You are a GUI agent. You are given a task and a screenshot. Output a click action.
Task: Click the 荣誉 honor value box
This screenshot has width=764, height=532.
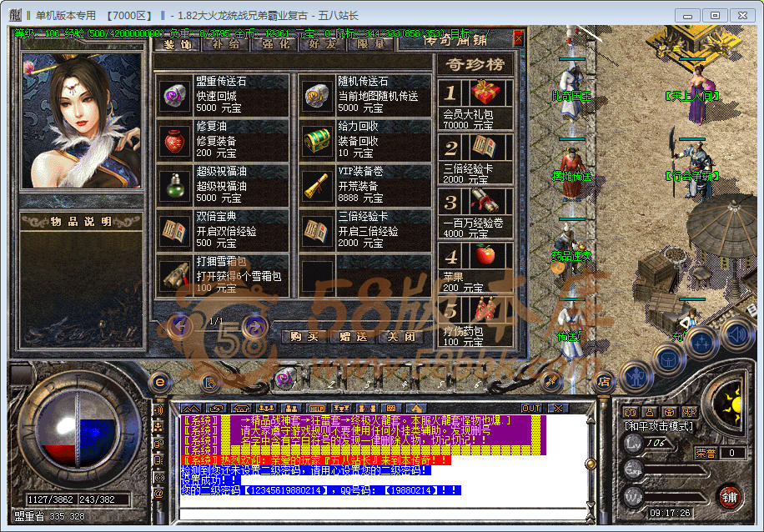point(731,453)
